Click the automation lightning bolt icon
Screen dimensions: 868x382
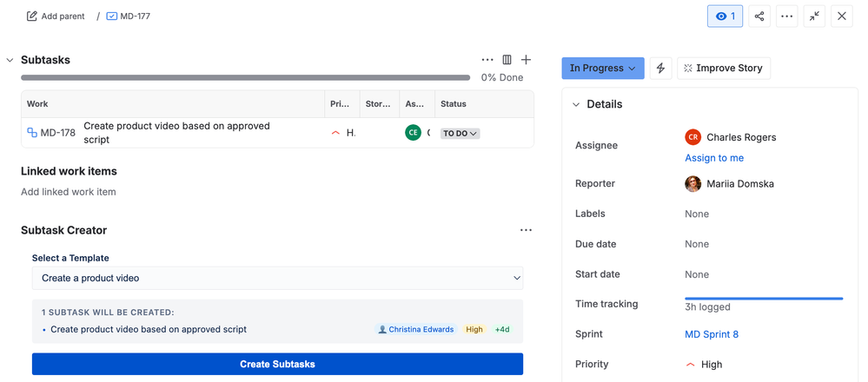coord(660,68)
